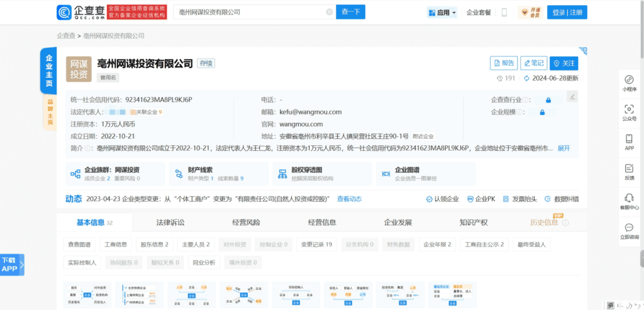The height and width of the screenshot is (310, 644).
Task: Select the 股东信息 2 filter chip
Action: (155, 245)
